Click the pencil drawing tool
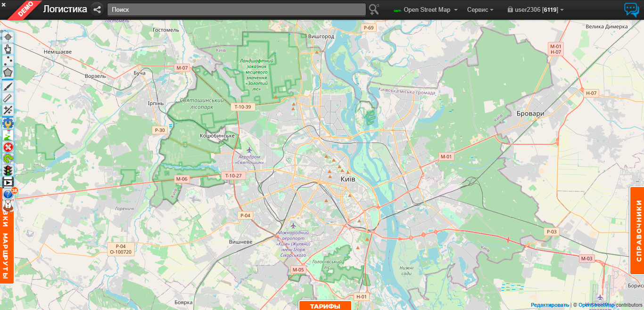Image resolution: width=644 pixels, height=310 pixels. pos(7,86)
